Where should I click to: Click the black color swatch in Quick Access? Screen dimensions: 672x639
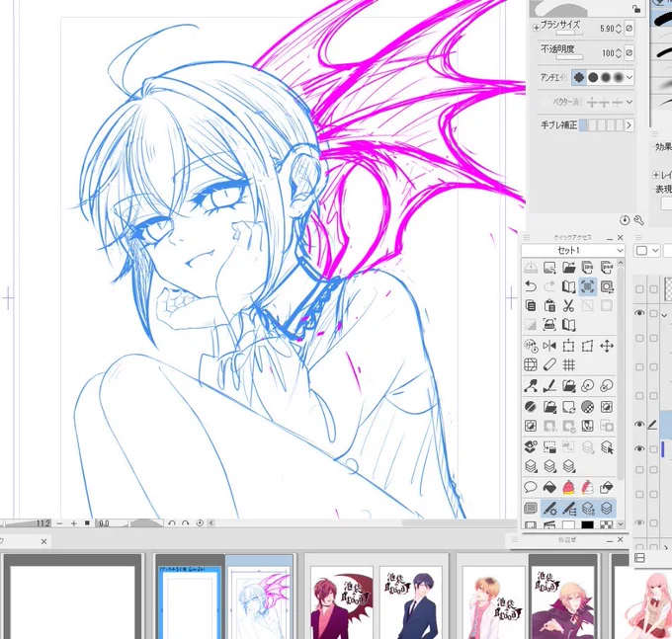tap(588, 525)
